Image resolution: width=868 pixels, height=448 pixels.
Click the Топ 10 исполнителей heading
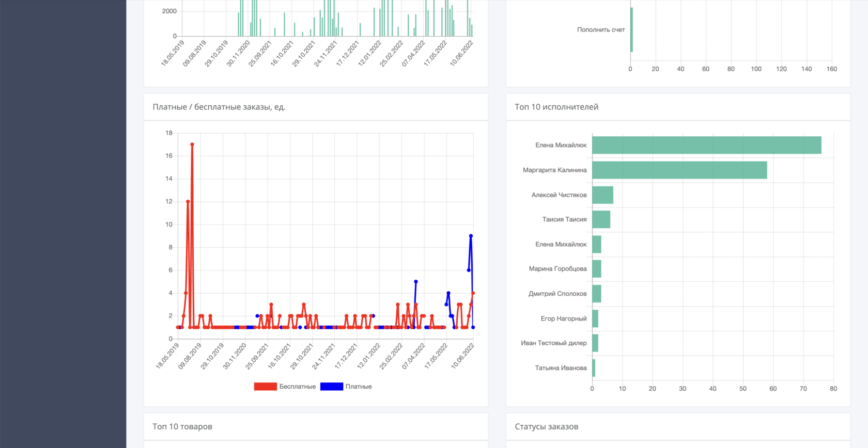click(x=556, y=107)
